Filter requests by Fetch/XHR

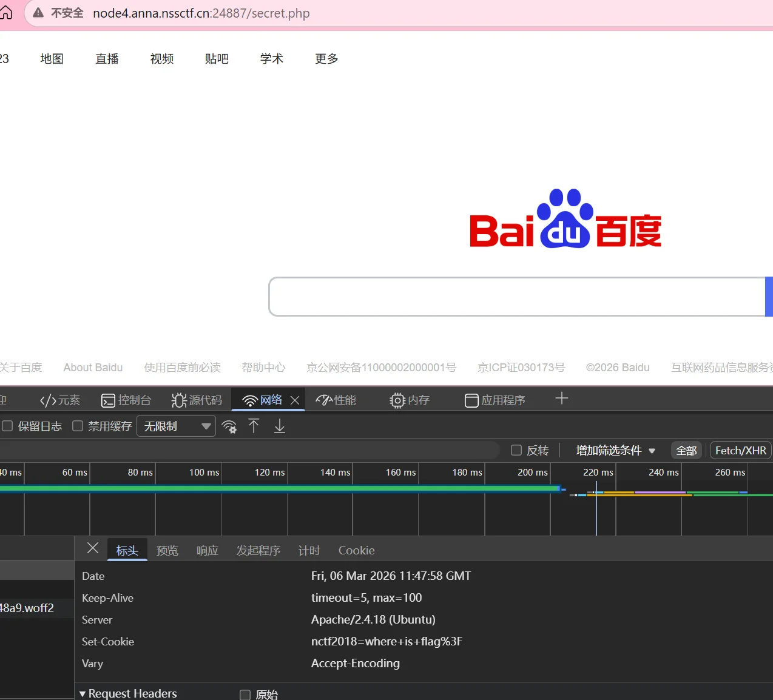click(740, 450)
